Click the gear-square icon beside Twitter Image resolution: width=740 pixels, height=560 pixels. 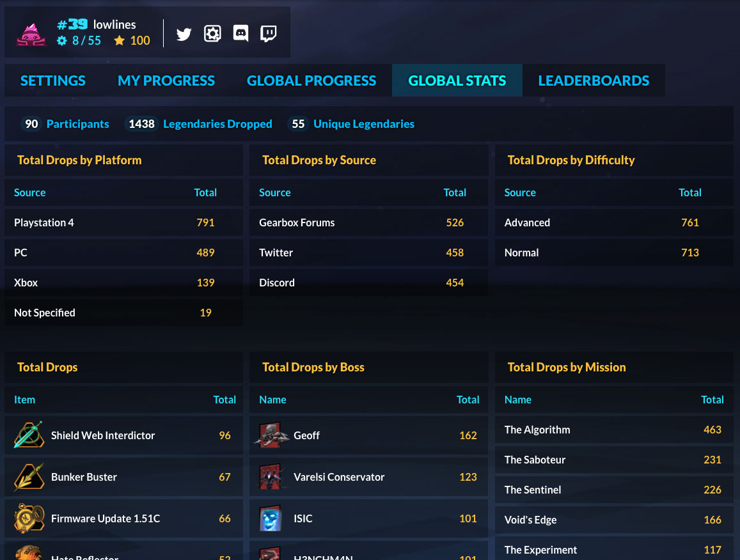click(212, 34)
